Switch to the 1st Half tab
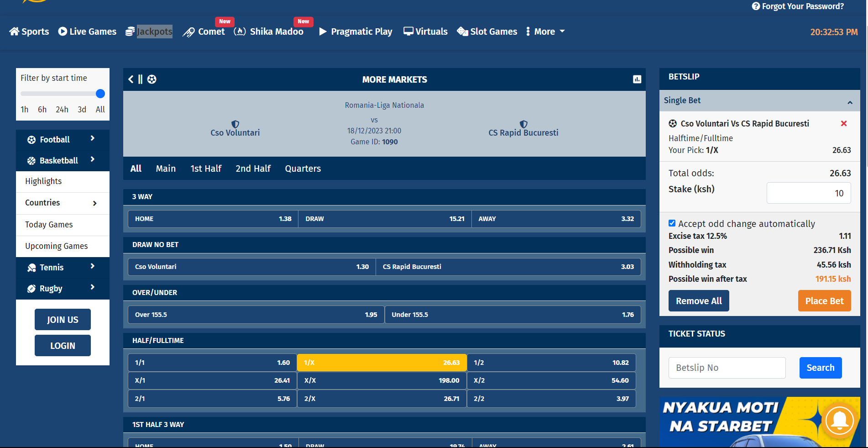The image size is (868, 448). click(206, 169)
